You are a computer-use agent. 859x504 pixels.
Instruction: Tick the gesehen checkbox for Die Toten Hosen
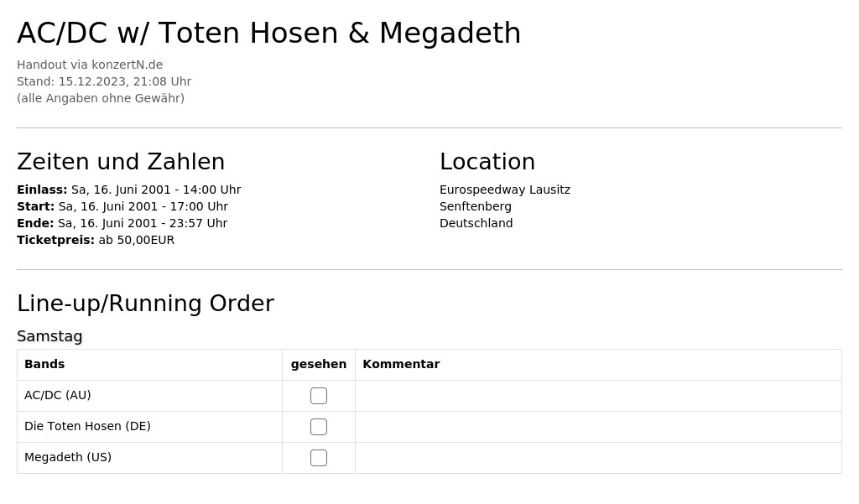pos(318,427)
